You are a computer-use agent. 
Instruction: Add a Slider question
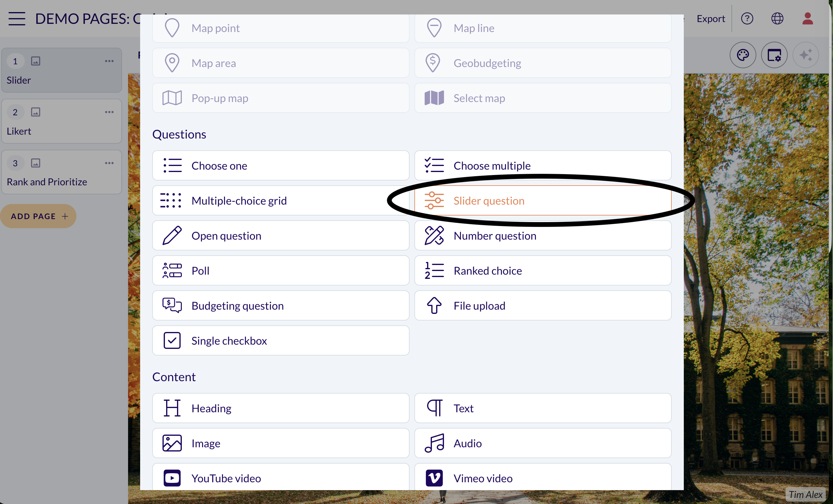click(543, 201)
